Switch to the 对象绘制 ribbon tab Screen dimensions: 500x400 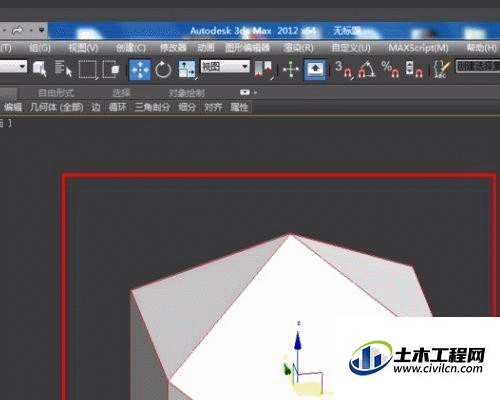186,93
